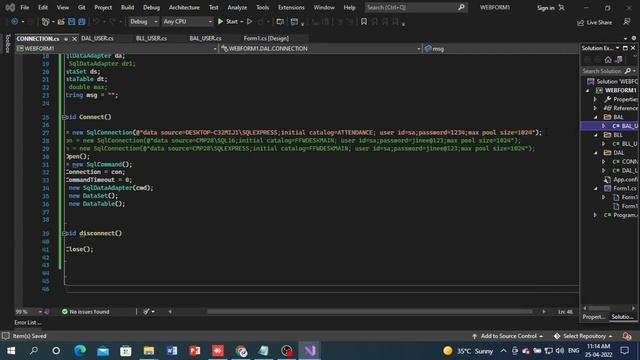Image resolution: width=640 pixels, height=360 pixels.
Task: Open the Error List panel tab
Action: [x=28, y=322]
